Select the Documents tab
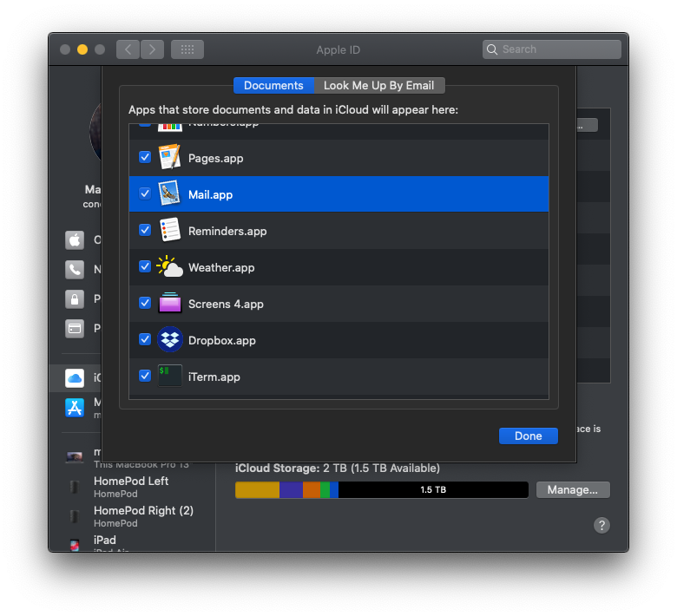 click(273, 85)
